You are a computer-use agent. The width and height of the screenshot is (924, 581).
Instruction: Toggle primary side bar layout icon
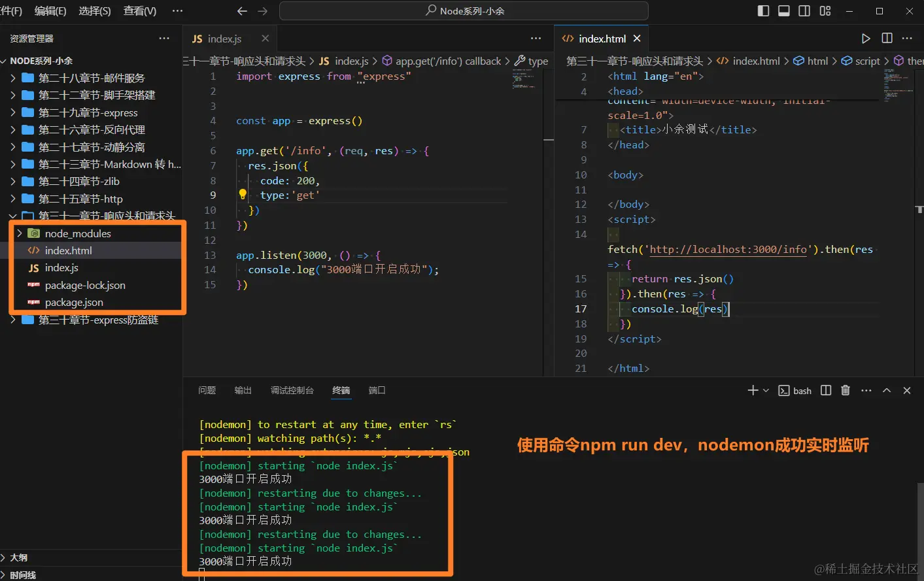pyautogui.click(x=763, y=11)
